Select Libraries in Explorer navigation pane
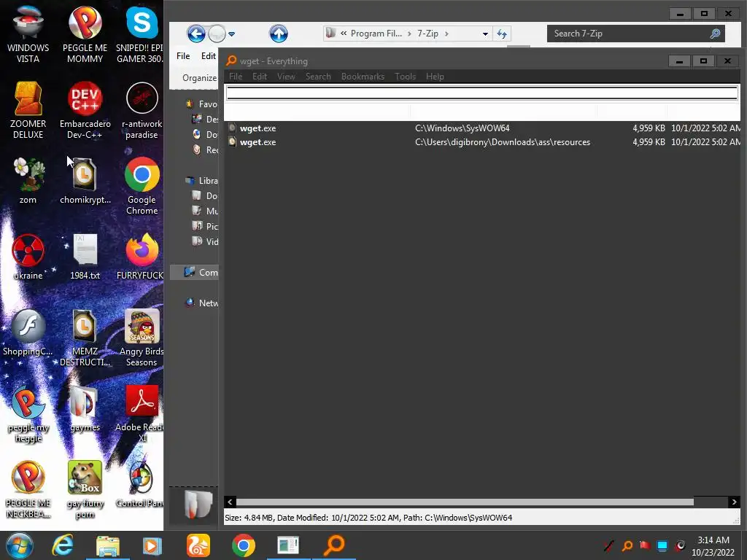This screenshot has height=560, width=747. point(202,181)
